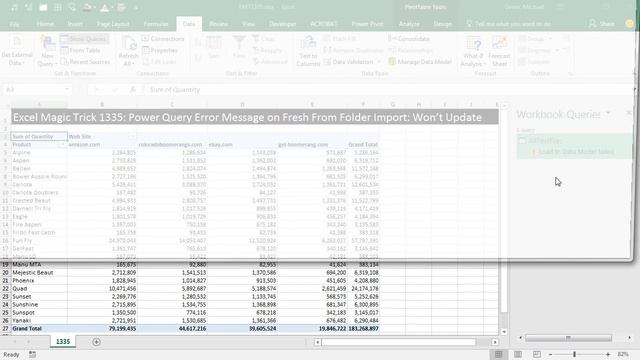Open the New Query dropdown
Viewport: 640px width, 360px height.
47,52
